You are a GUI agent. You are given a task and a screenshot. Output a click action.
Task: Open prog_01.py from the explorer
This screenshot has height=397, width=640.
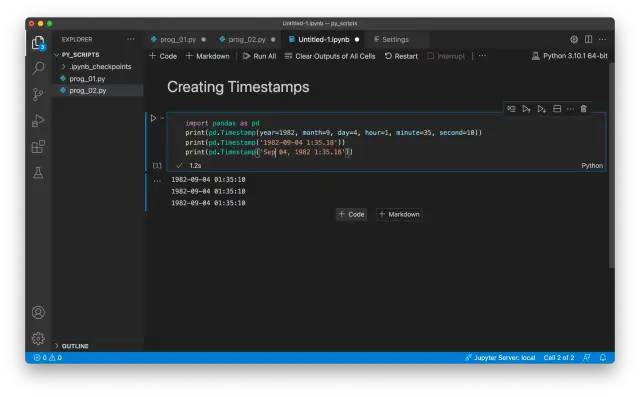coord(87,78)
